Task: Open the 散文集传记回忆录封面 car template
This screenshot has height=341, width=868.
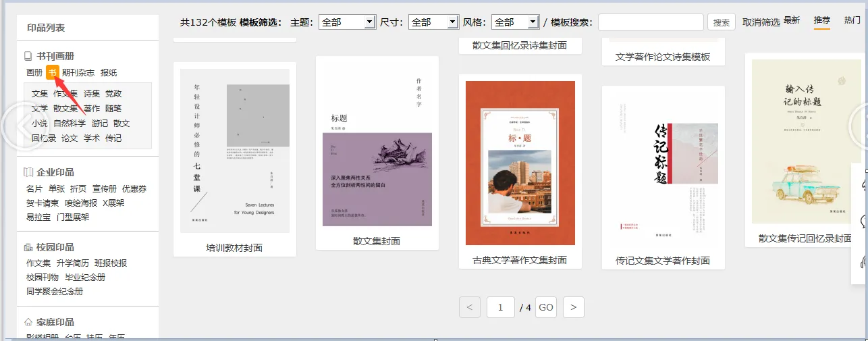Action: pyautogui.click(x=805, y=141)
